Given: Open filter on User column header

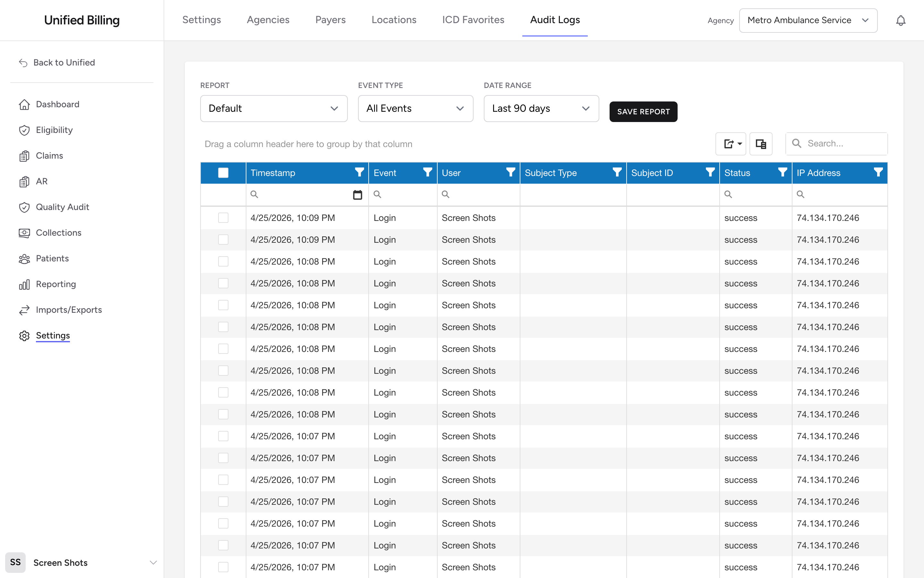Looking at the screenshot, I should tap(510, 172).
